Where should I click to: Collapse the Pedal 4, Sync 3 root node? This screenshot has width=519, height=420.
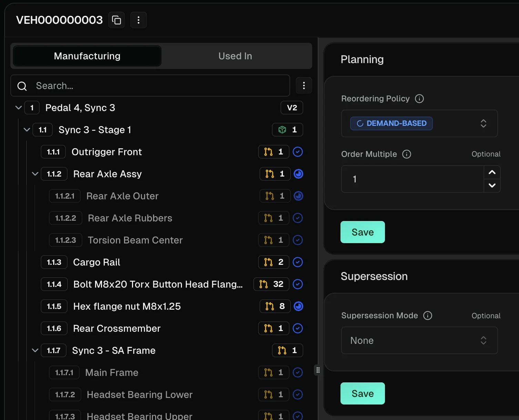[x=19, y=108]
